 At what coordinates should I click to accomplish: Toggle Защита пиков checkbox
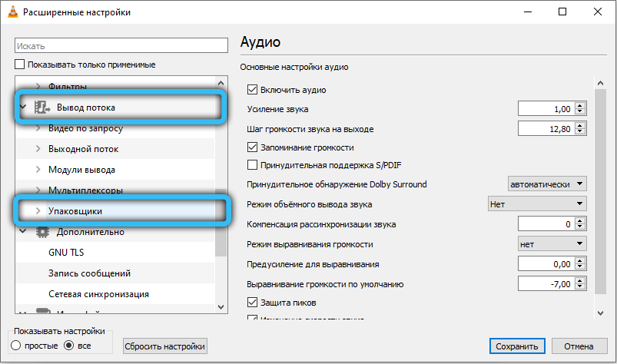252,303
